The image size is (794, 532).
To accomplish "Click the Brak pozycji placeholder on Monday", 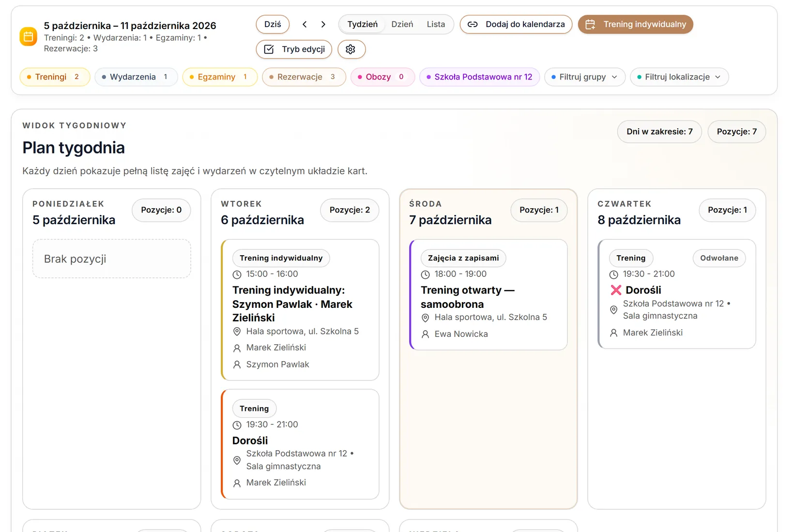I will (111, 258).
